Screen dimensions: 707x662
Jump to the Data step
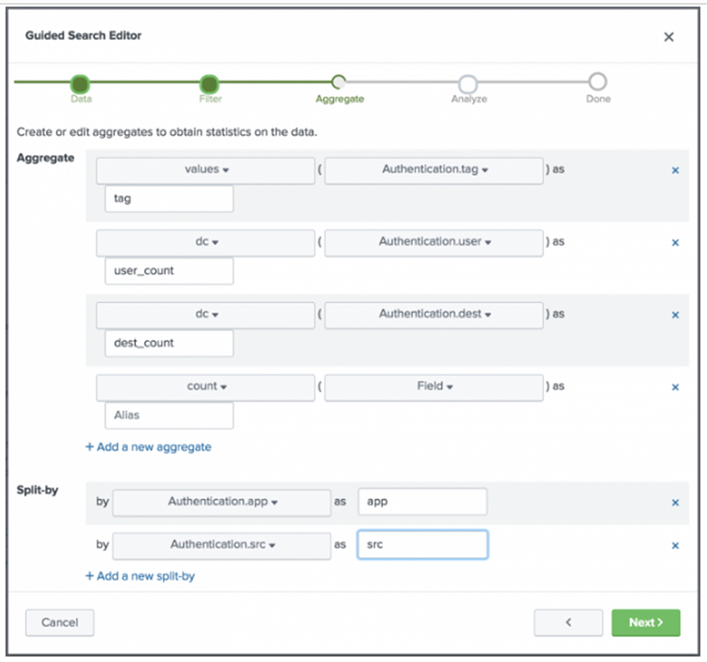click(81, 84)
